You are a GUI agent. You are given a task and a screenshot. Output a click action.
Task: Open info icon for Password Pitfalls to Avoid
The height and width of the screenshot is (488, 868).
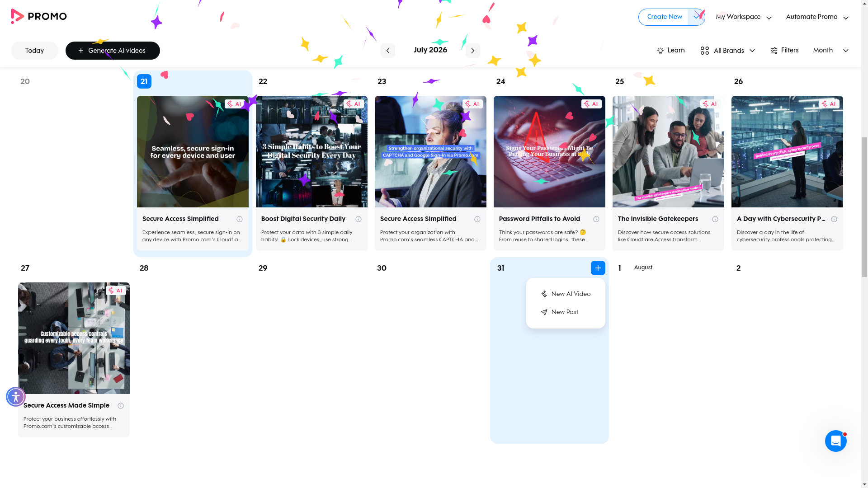click(596, 219)
